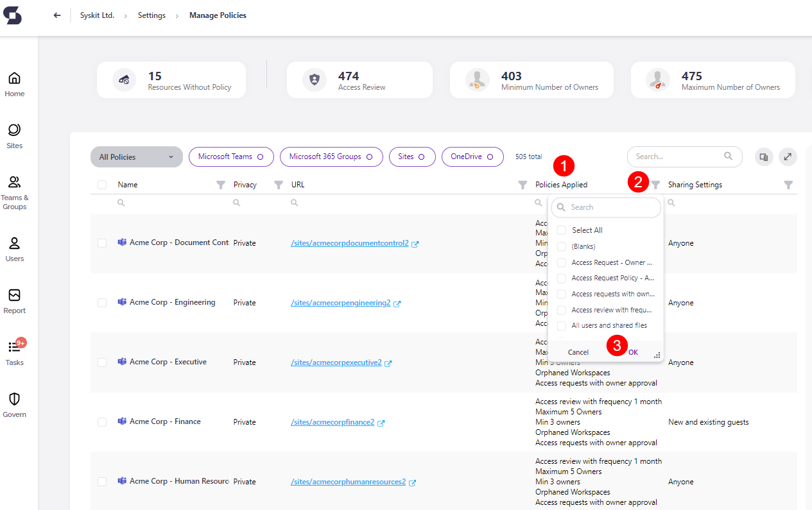
Task: Open the Privacy column filter
Action: click(x=279, y=184)
